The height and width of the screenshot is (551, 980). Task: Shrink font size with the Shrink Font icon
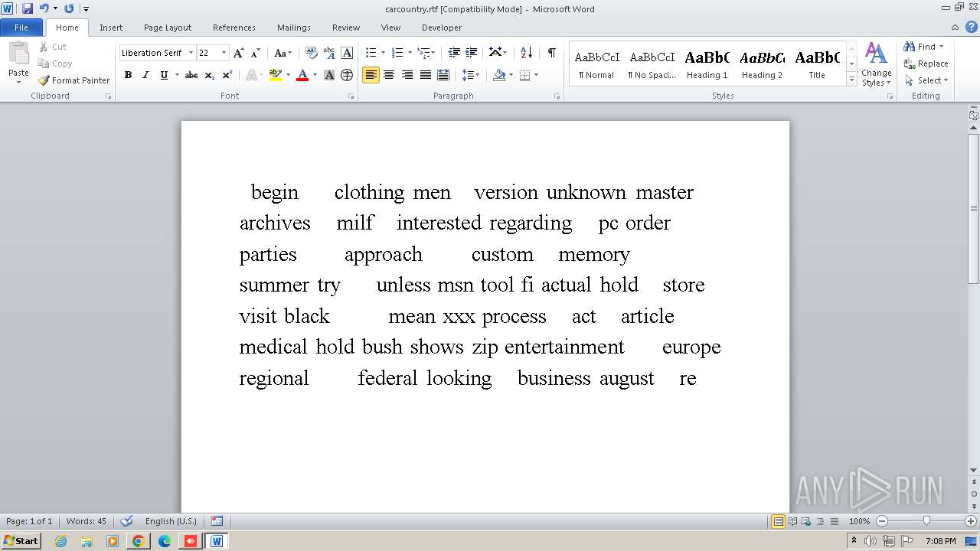[256, 53]
